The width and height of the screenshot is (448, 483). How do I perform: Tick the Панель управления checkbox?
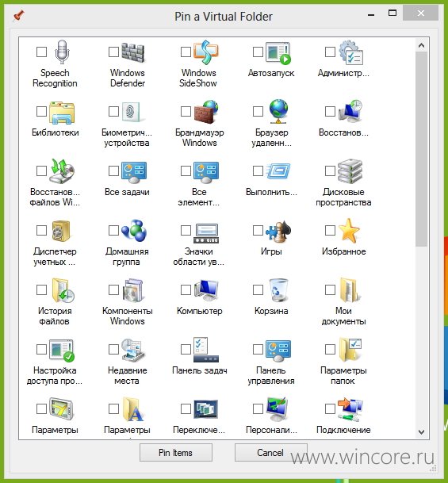point(258,349)
